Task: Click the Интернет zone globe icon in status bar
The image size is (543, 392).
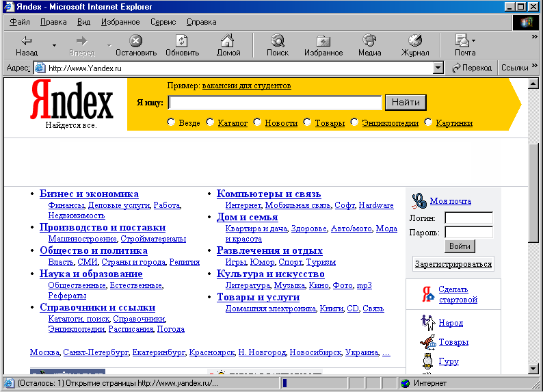Action: coord(405,383)
